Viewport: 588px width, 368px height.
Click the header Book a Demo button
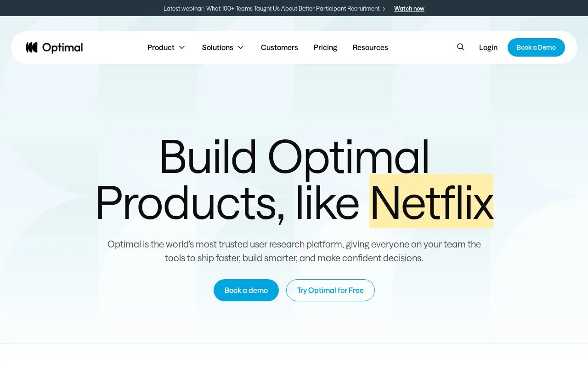tap(536, 47)
